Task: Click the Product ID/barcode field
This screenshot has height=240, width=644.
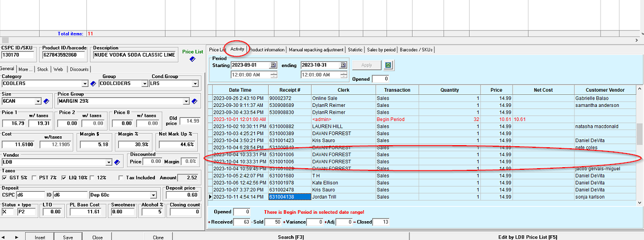Action: tap(63, 54)
